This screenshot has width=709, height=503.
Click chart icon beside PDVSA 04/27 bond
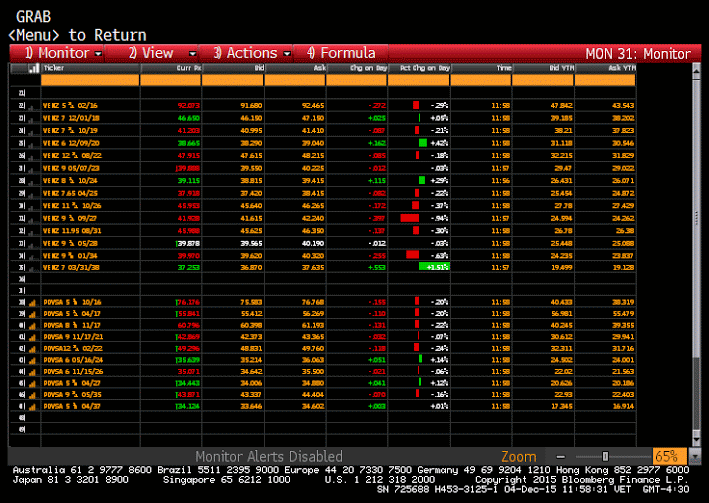pyautogui.click(x=32, y=384)
